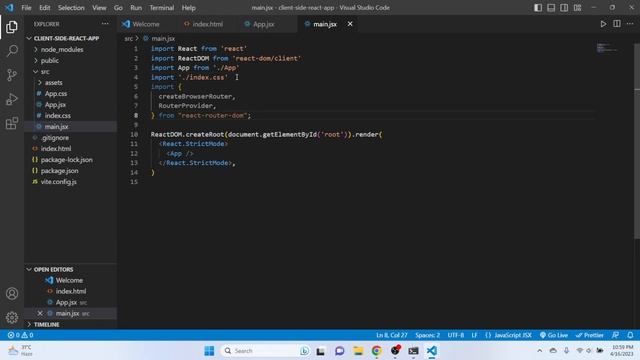Open the Source Control view

point(12,75)
